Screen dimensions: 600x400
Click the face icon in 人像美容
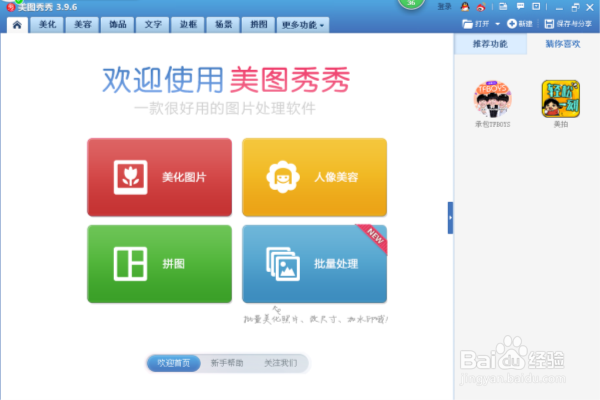click(x=283, y=177)
